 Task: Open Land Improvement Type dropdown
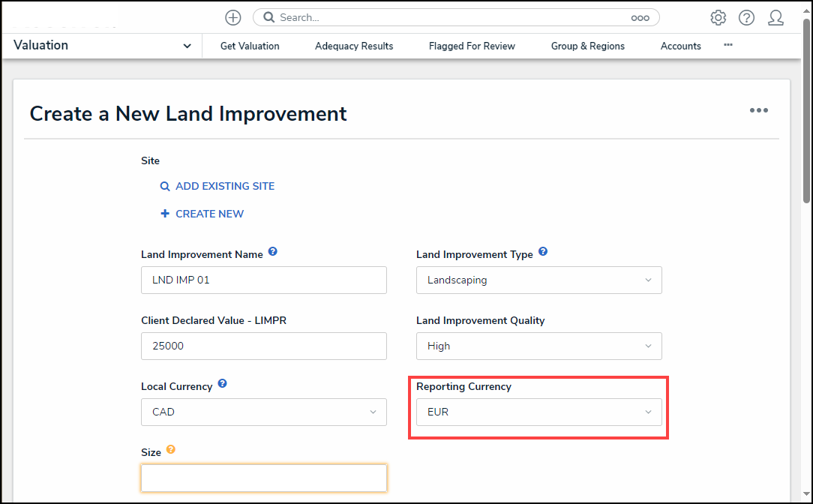point(538,280)
